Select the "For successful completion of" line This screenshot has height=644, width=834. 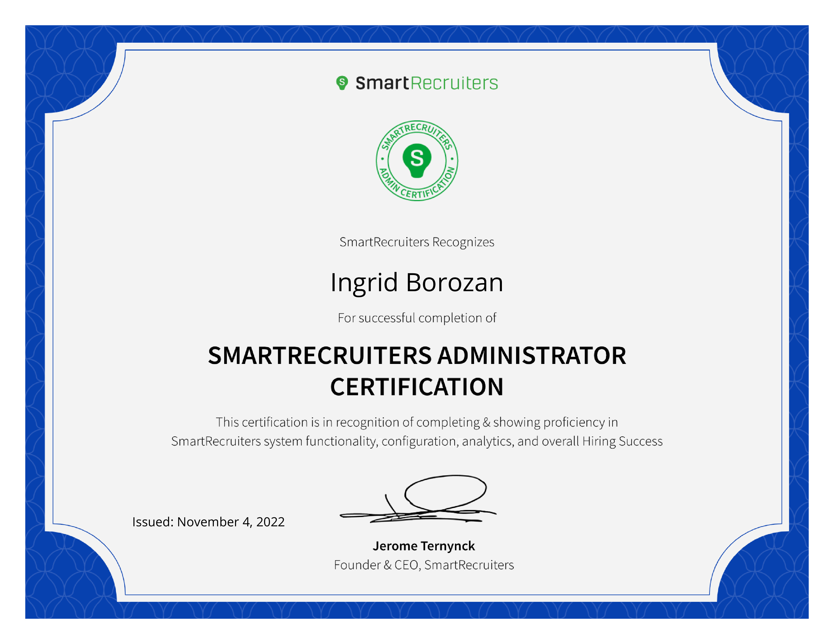[417, 318]
